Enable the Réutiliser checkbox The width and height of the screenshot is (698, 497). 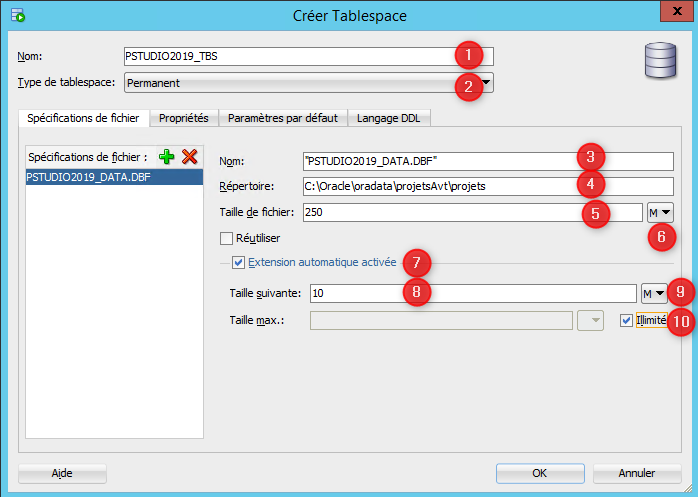click(x=226, y=238)
